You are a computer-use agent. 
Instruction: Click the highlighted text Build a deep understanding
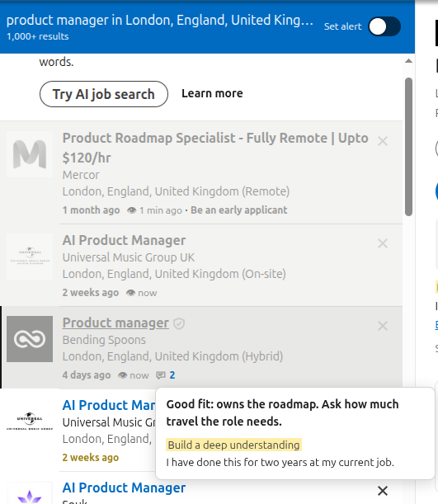tap(233, 445)
